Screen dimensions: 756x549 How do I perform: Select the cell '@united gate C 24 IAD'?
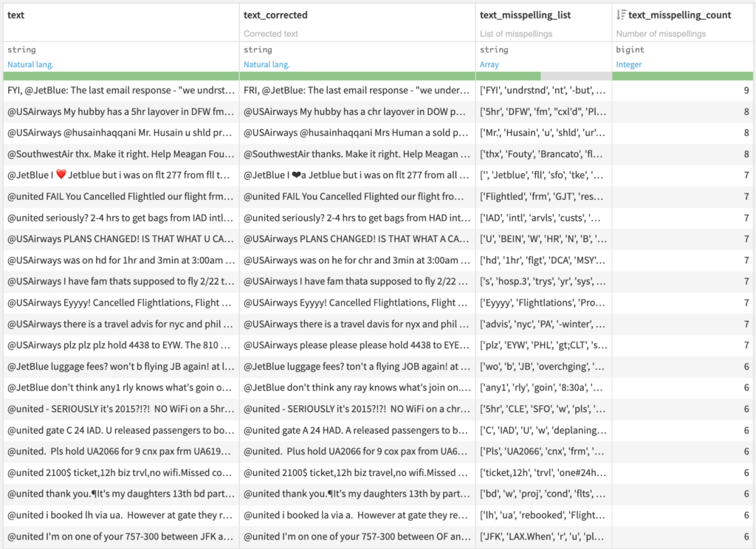[x=121, y=430]
